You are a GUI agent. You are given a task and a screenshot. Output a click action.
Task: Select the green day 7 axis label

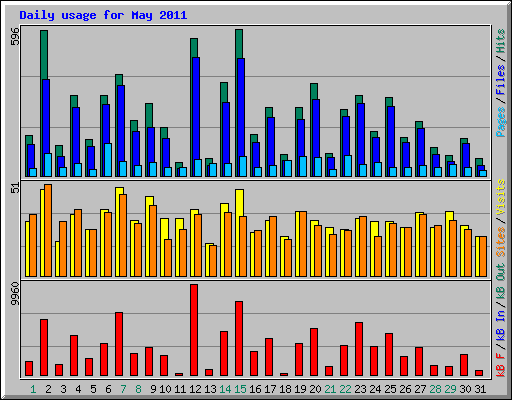coord(123,389)
